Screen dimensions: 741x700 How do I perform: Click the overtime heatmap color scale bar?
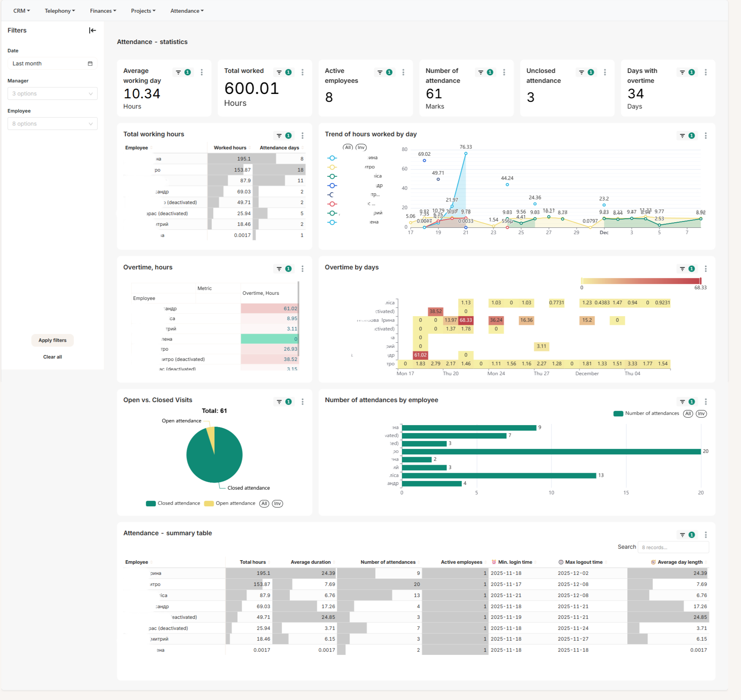641,281
